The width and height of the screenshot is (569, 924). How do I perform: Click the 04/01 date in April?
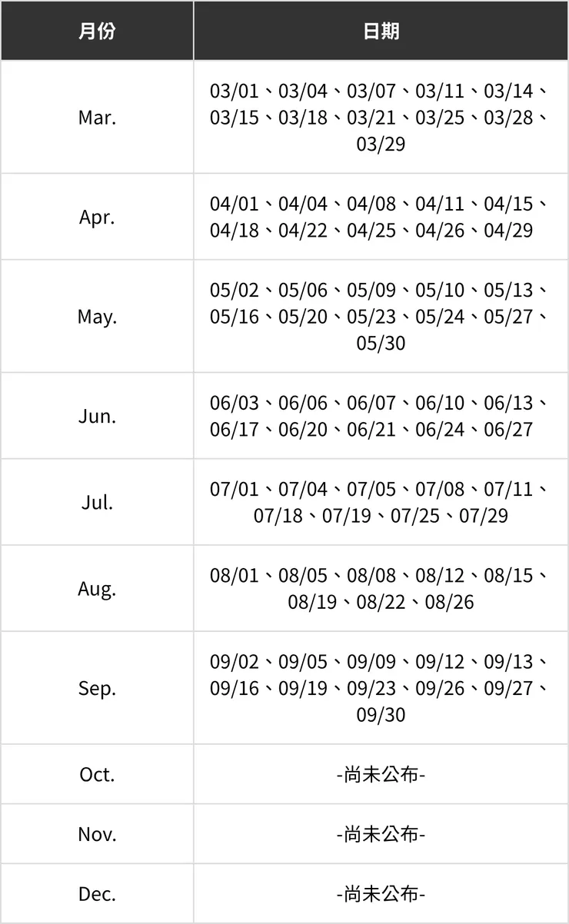click(x=235, y=204)
